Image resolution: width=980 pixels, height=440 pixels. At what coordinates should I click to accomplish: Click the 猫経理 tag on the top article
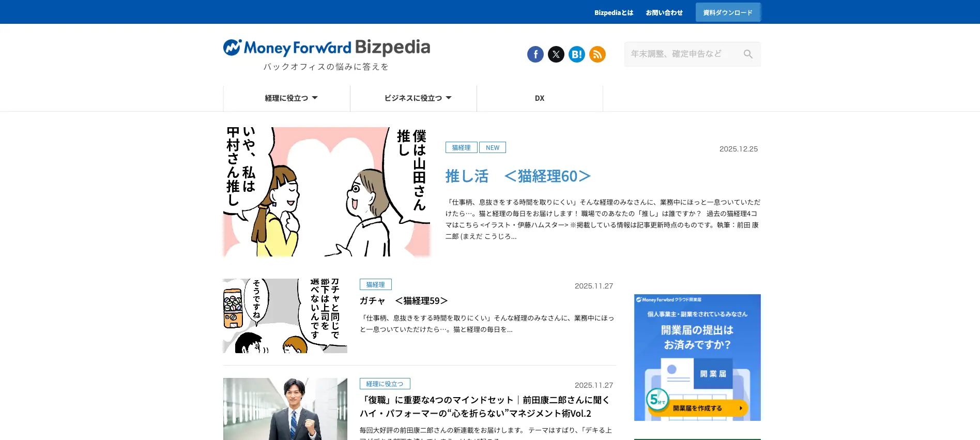461,147
